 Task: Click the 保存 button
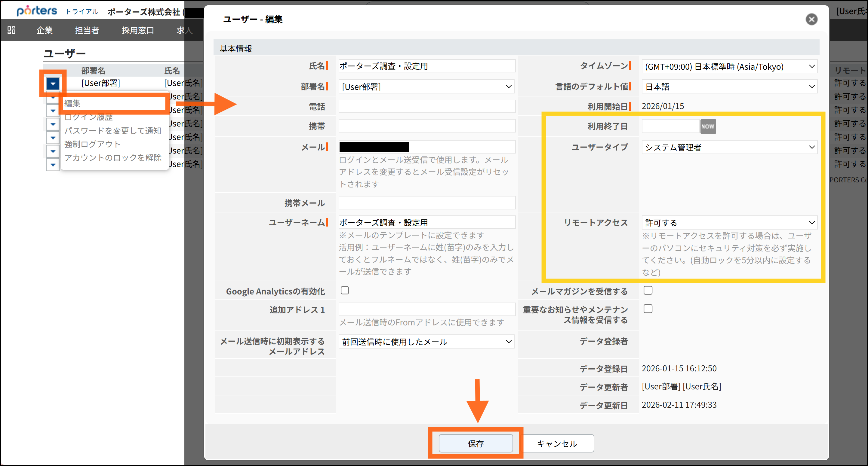tap(476, 443)
